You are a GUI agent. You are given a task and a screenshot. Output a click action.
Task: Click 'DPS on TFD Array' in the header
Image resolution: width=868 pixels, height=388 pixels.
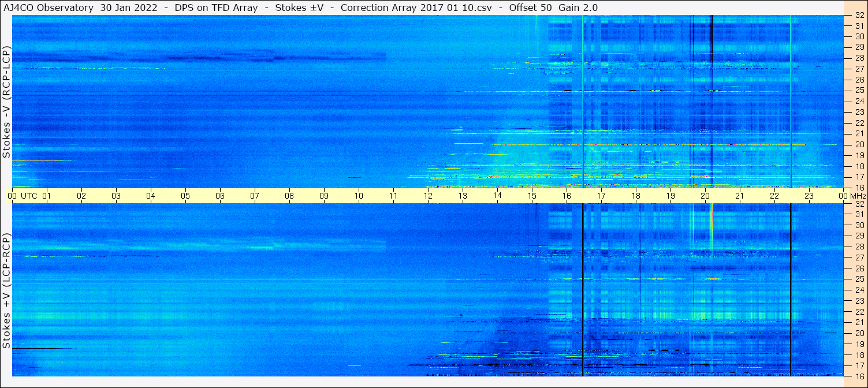click(x=217, y=8)
